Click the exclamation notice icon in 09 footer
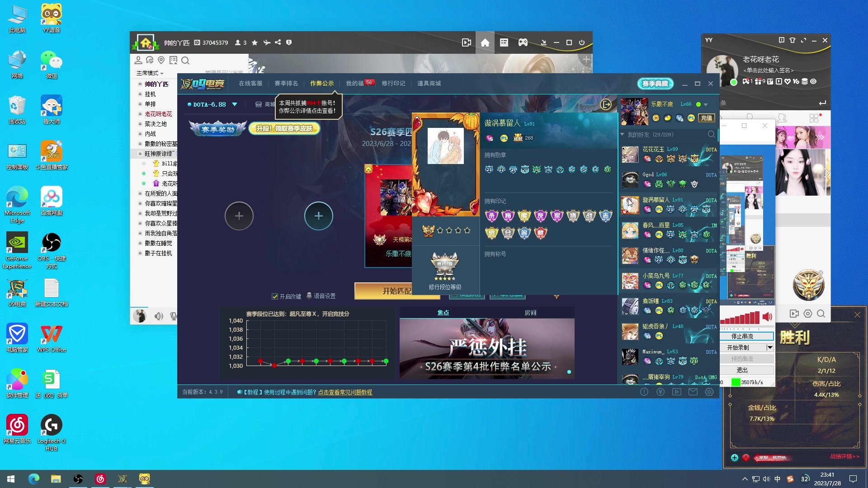This screenshot has height=488, width=868. click(644, 392)
